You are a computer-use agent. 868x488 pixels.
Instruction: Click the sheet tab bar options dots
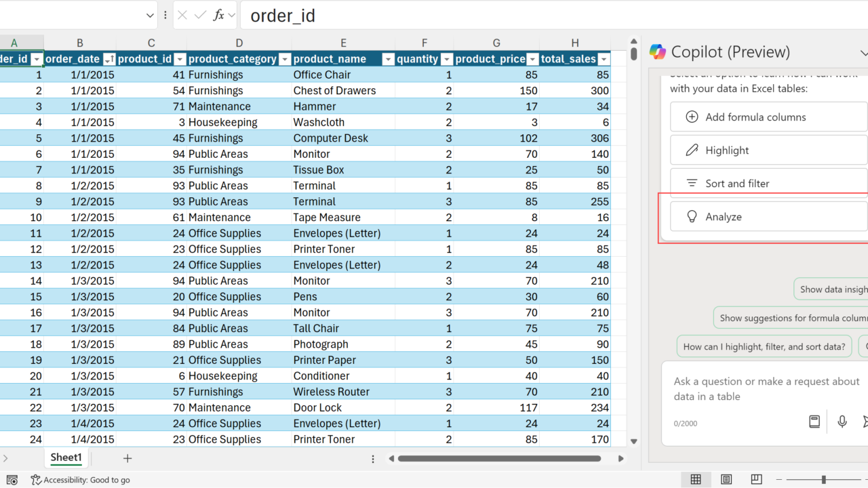point(373,459)
